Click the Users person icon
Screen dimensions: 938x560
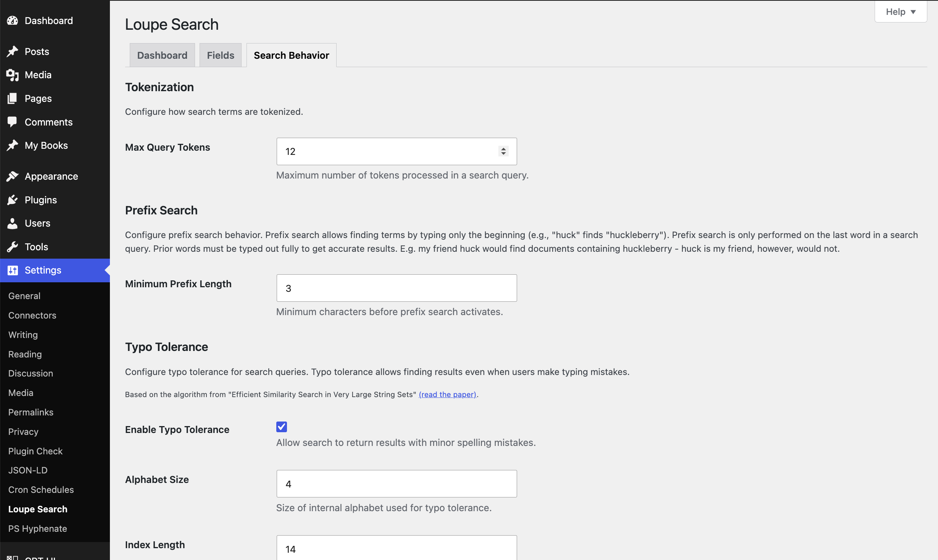coord(13,223)
